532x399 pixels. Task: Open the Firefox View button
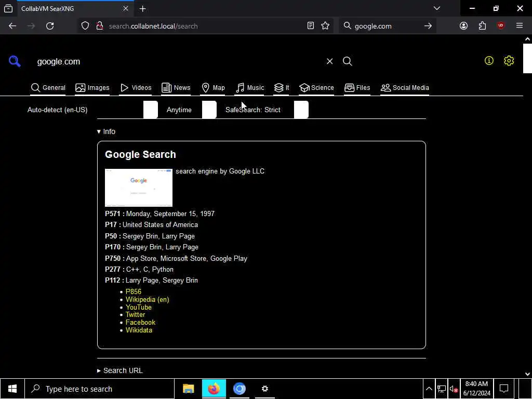pyautogui.click(x=8, y=8)
